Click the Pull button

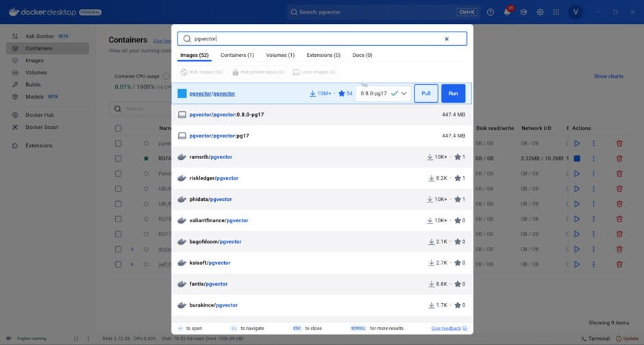426,93
